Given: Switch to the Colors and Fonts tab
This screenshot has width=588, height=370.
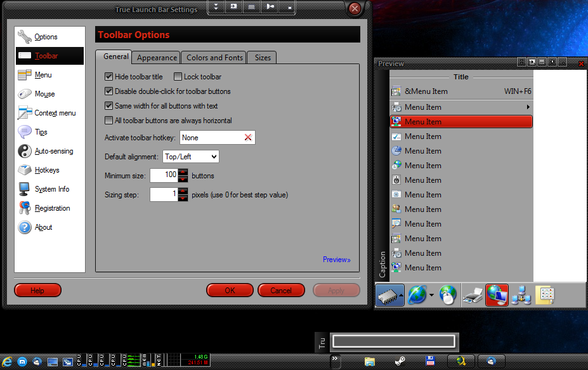Looking at the screenshot, I should coord(214,58).
